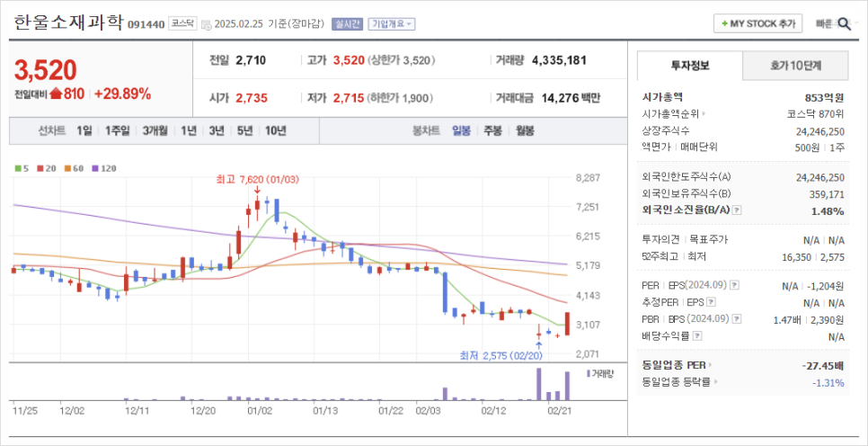Click 최저 2,575 (02/20) chart marker
The width and height of the screenshot is (868, 446).
tap(501, 355)
